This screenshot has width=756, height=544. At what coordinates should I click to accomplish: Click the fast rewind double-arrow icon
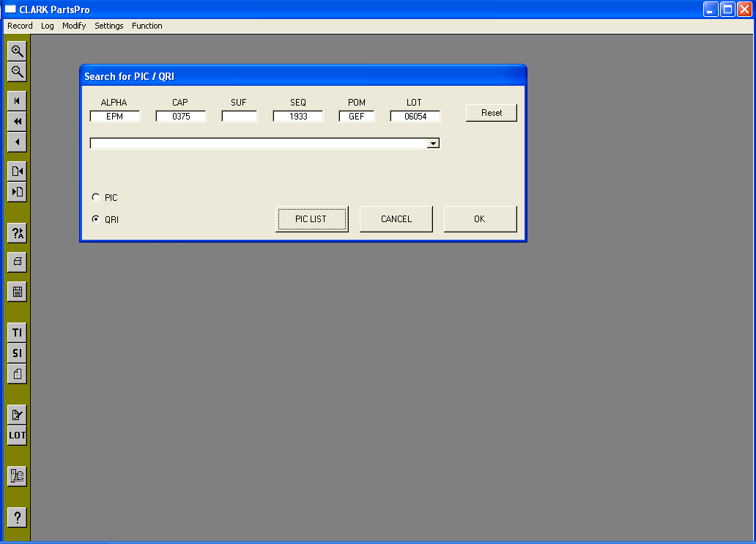pos(17,121)
